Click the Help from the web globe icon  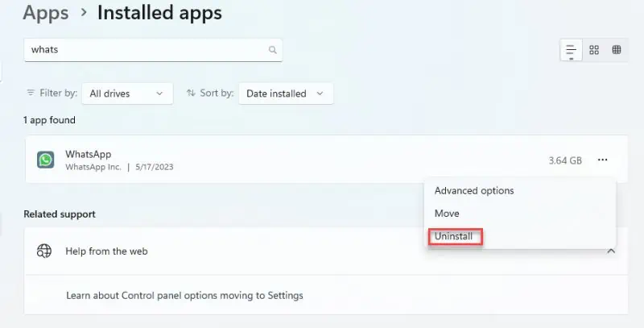[x=44, y=251]
